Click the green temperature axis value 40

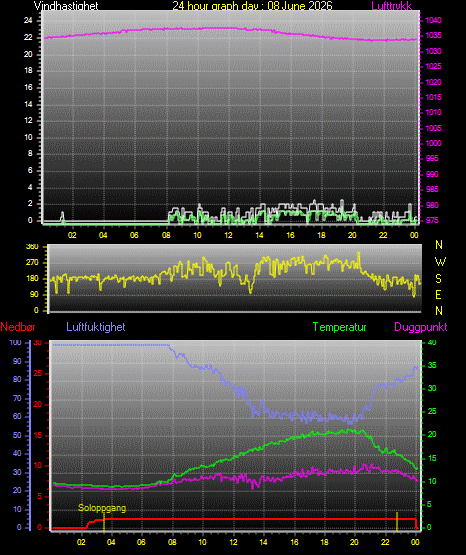(x=432, y=343)
